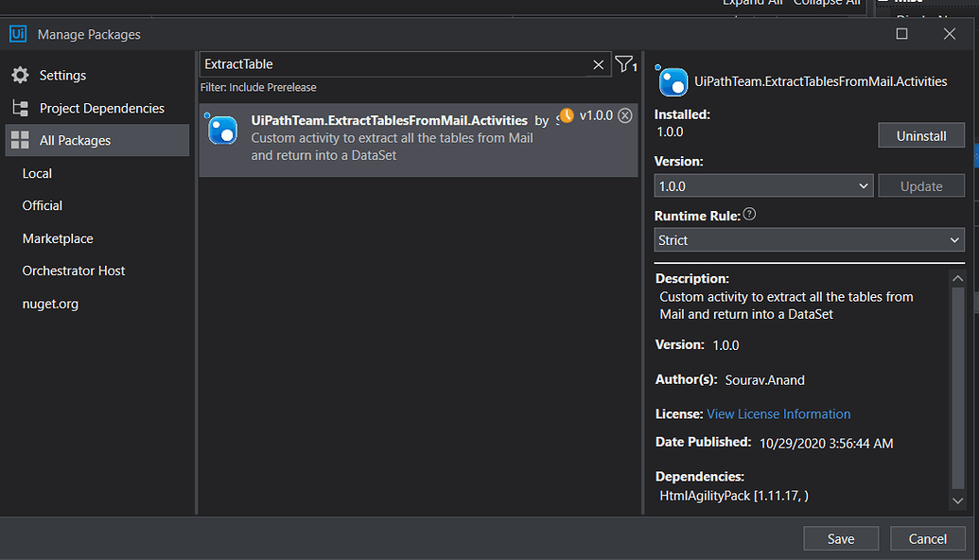Save the package changes
Screen dimensions: 979x560
[x=840, y=537]
